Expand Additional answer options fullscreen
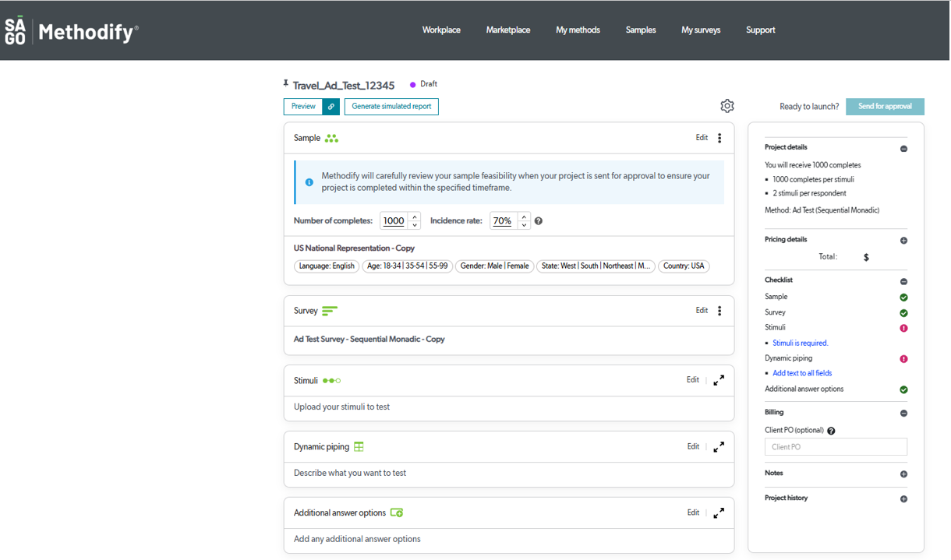Screen dimensions: 951x560 pos(719,512)
